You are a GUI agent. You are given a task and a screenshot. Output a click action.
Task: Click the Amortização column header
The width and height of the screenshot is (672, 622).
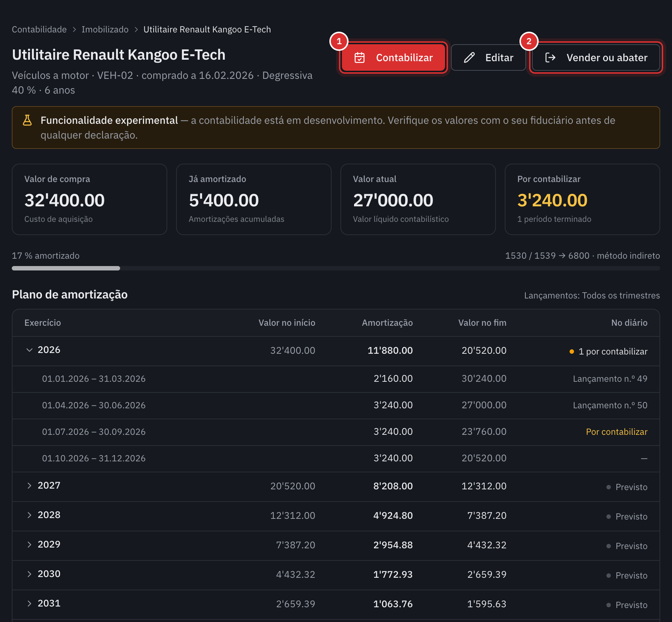click(x=387, y=323)
